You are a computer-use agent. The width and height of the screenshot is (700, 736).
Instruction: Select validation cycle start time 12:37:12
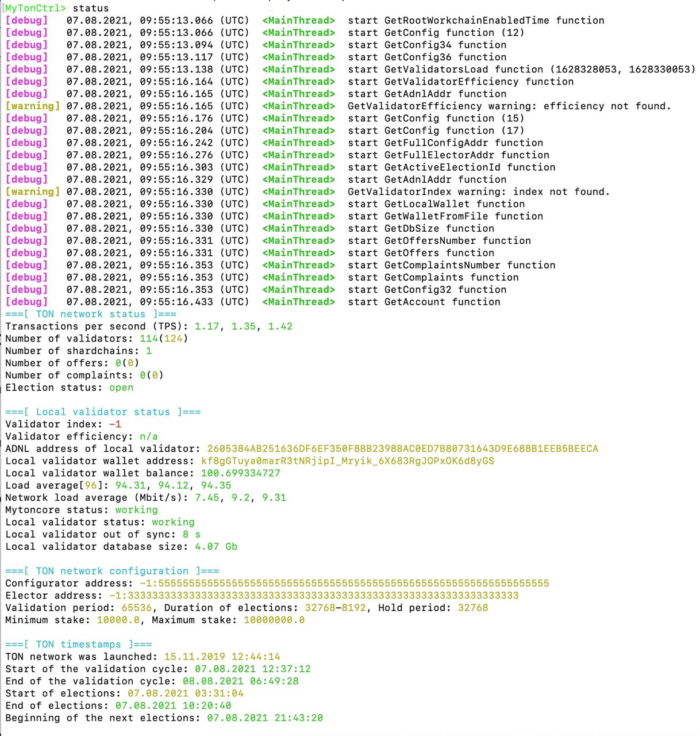click(286, 669)
